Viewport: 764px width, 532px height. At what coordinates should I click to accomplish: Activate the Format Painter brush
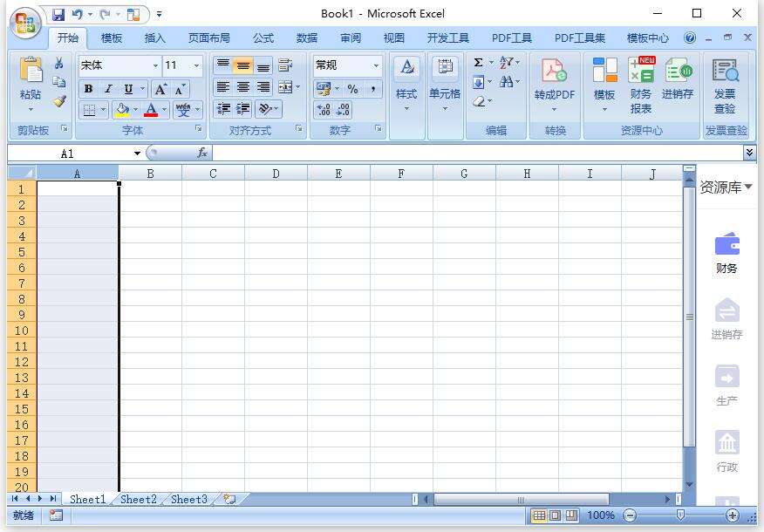[59, 101]
